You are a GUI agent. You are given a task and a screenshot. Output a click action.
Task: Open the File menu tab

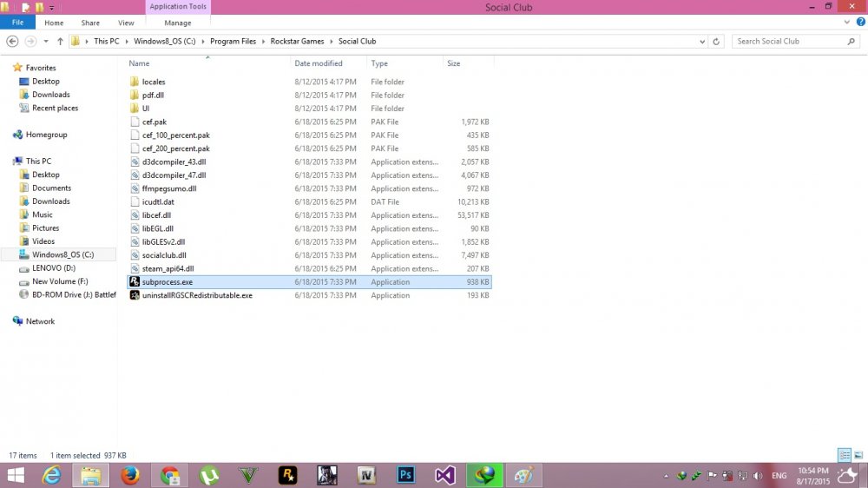17,23
